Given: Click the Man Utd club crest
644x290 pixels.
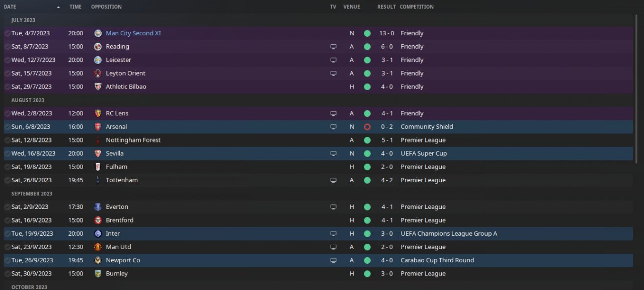Looking at the screenshot, I should pyautogui.click(x=98, y=247).
